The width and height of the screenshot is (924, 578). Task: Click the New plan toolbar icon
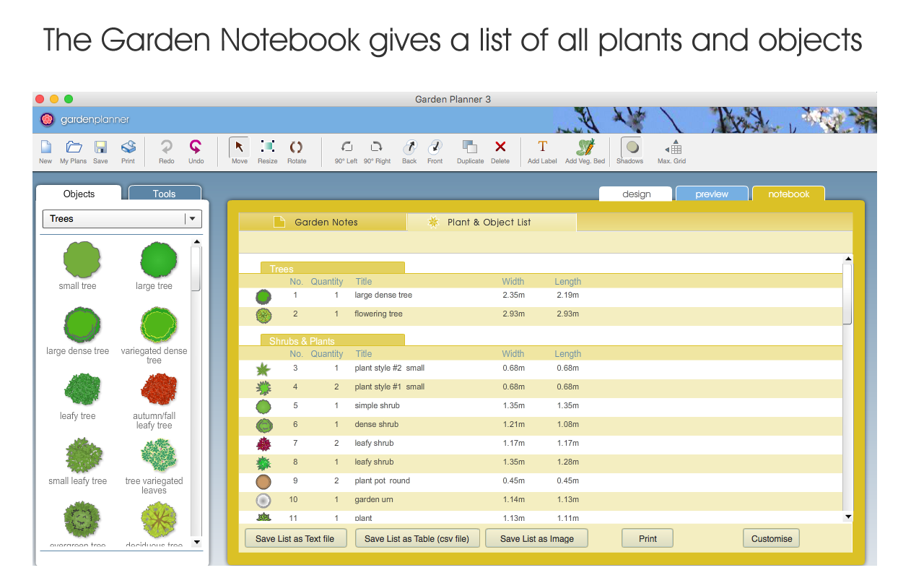click(45, 147)
